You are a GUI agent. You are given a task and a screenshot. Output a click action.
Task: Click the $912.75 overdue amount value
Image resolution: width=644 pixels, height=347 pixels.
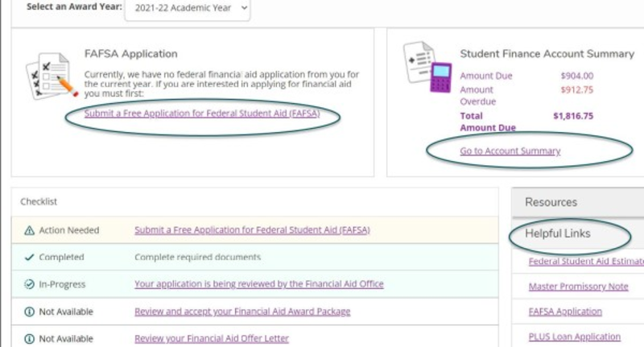coord(577,90)
